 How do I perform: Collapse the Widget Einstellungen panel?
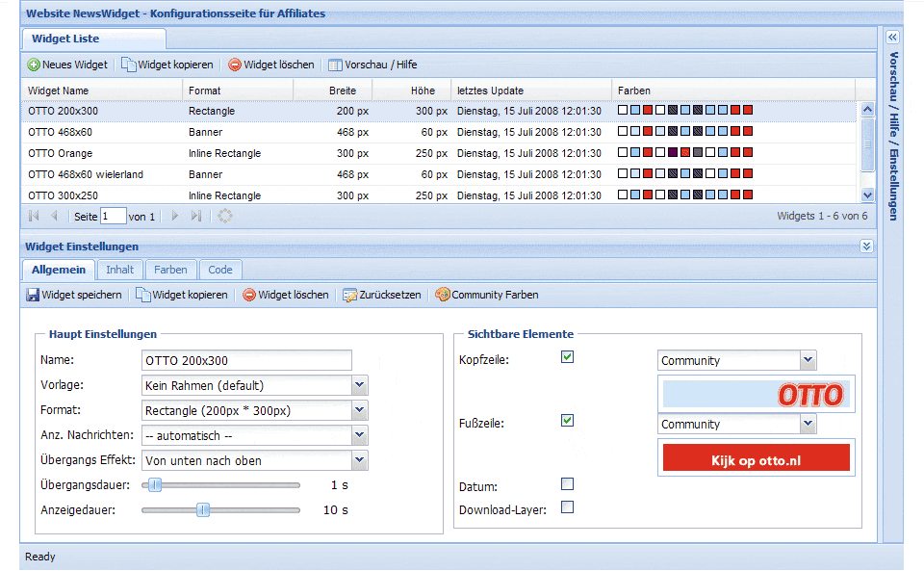pyautogui.click(x=866, y=247)
